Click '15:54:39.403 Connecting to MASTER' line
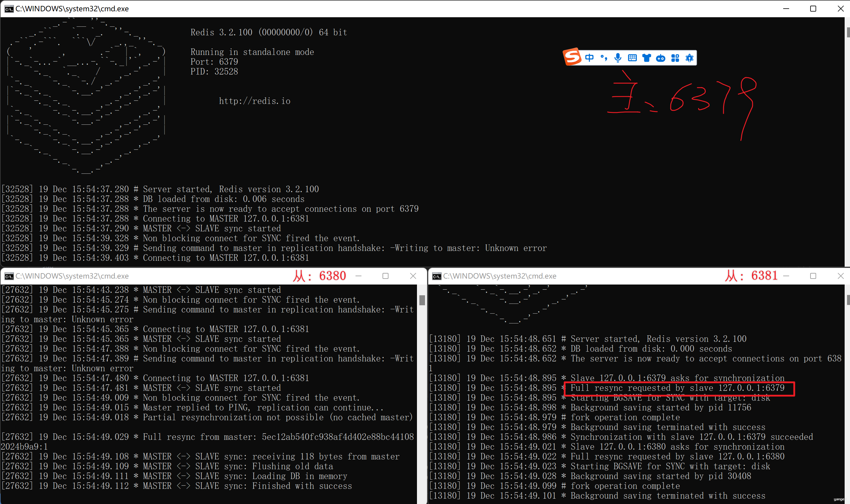The height and width of the screenshot is (504, 850). 155,258
